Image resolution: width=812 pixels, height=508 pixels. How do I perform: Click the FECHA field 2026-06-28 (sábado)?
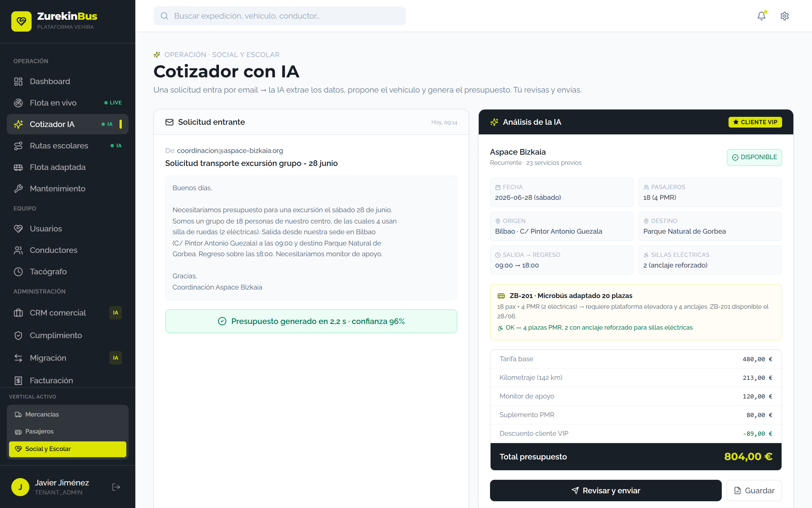[562, 192]
